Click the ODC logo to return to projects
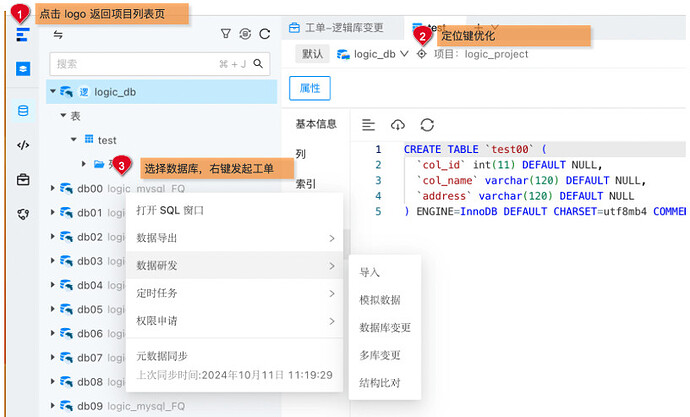Image resolution: width=690 pixels, height=417 pixels. click(23, 35)
